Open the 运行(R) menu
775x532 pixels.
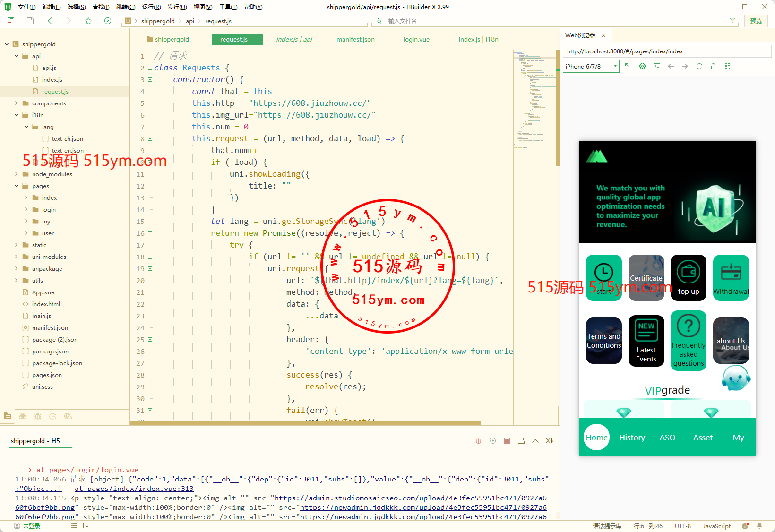151,7
